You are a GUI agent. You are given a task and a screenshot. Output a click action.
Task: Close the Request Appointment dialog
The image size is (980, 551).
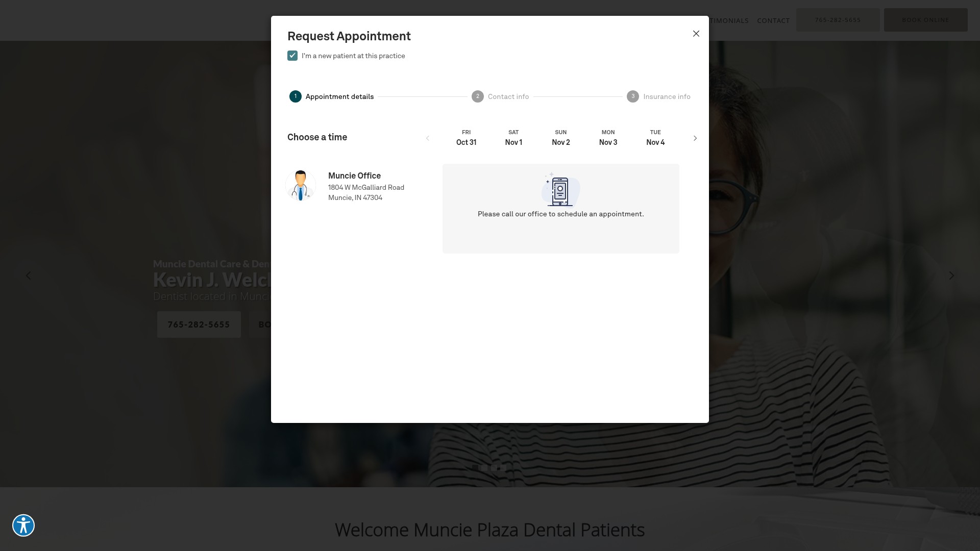[x=696, y=34]
